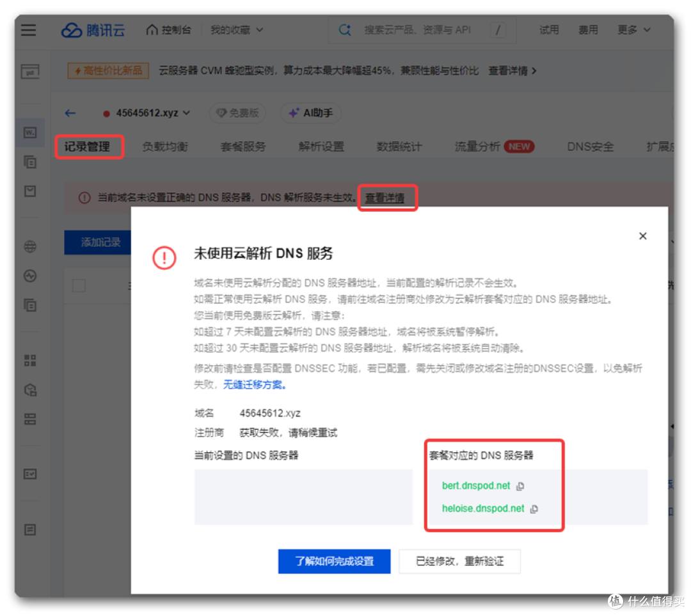Switch to the DNS安全 tab
The width and height of the screenshot is (691, 616).
[590, 146]
